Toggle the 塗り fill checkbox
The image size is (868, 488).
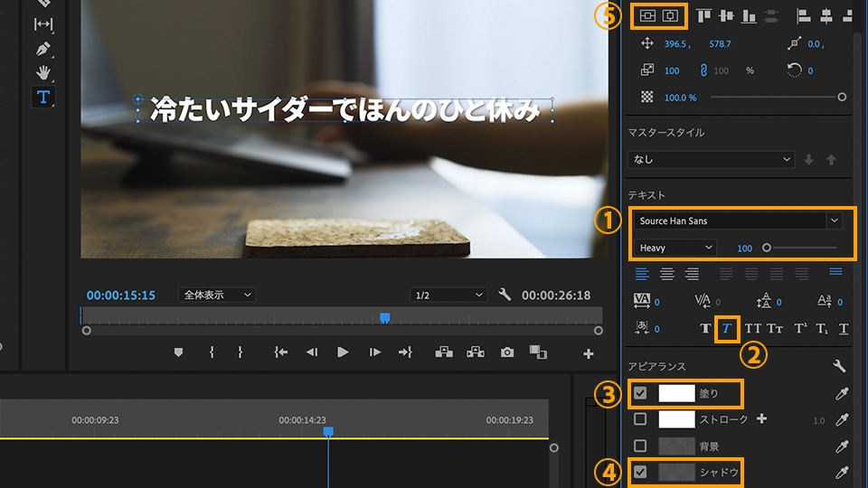pos(640,393)
